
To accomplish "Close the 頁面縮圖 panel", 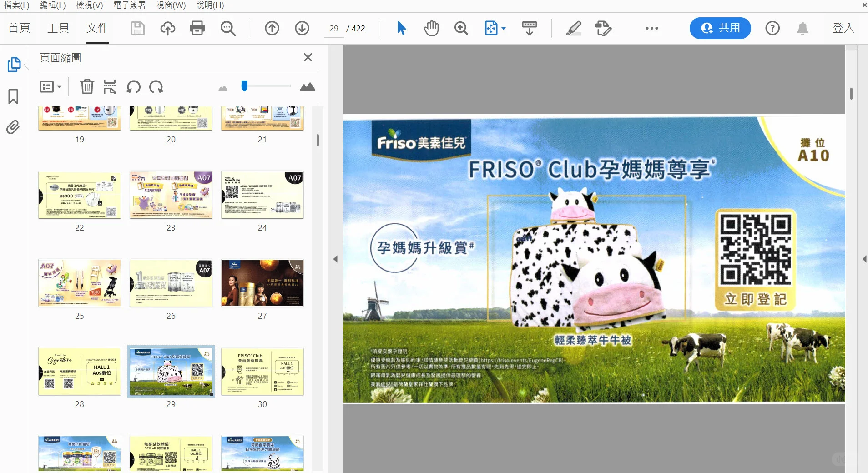I will coord(308,57).
